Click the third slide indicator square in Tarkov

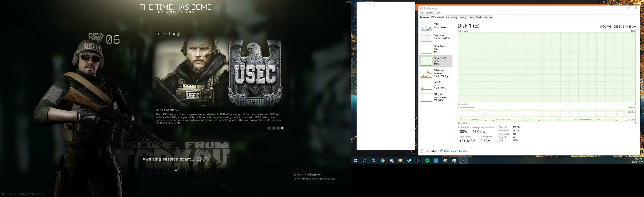click(278, 128)
